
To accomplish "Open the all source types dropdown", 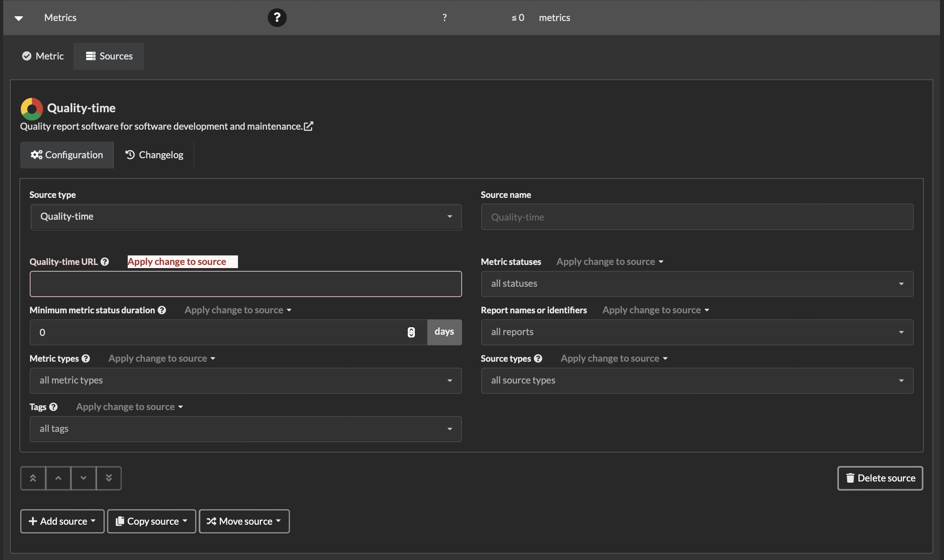I will [697, 381].
